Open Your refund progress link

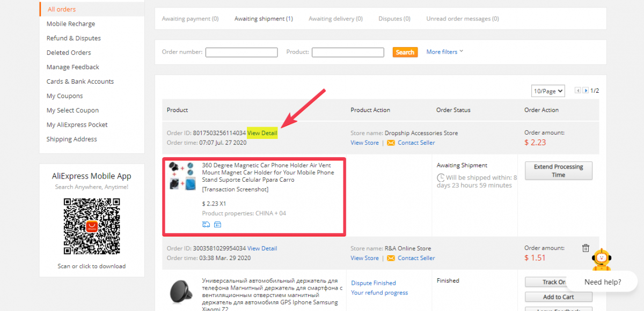379,293
